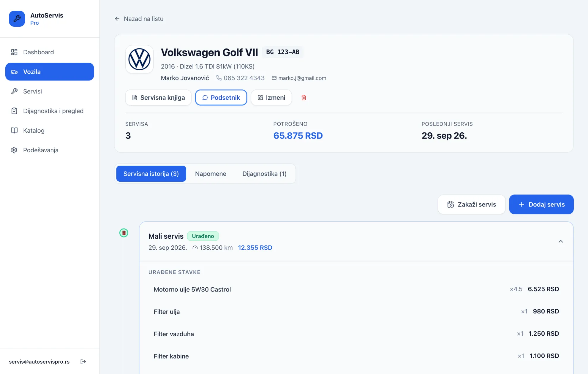Open Dijagnostika i pregled

(x=50, y=111)
